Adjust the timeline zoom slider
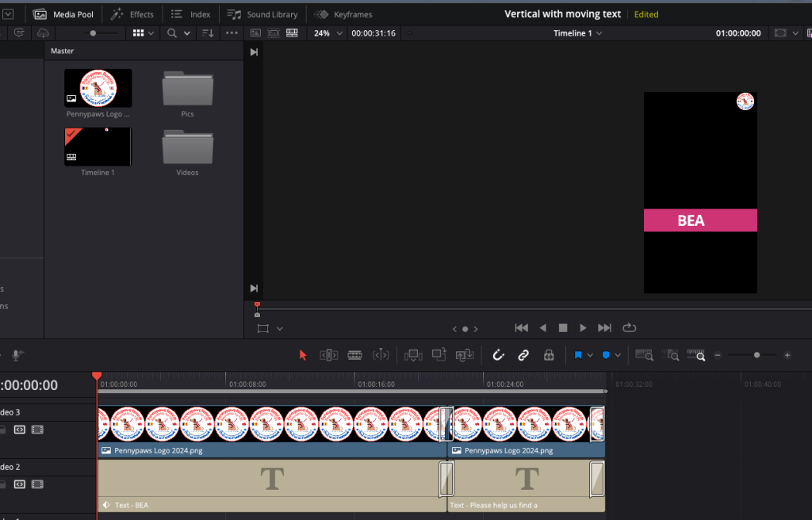This screenshot has width=812, height=520. tap(756, 355)
